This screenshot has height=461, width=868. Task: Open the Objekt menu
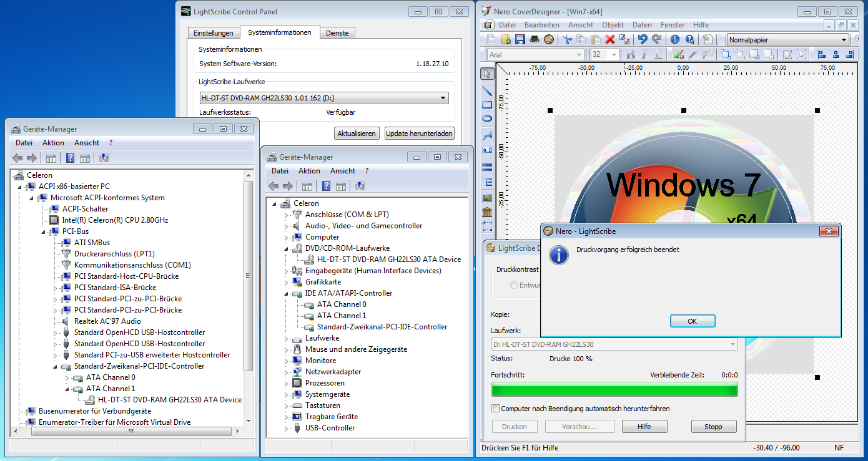[x=613, y=25]
